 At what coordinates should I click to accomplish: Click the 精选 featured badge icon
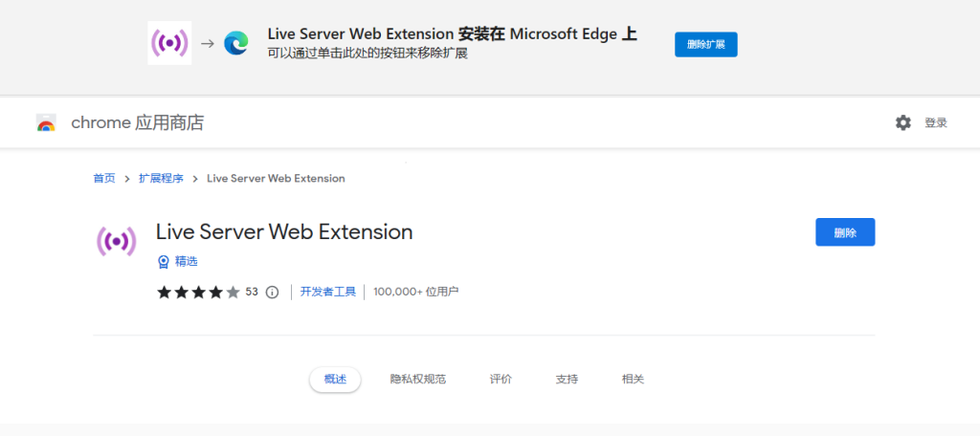(x=163, y=262)
